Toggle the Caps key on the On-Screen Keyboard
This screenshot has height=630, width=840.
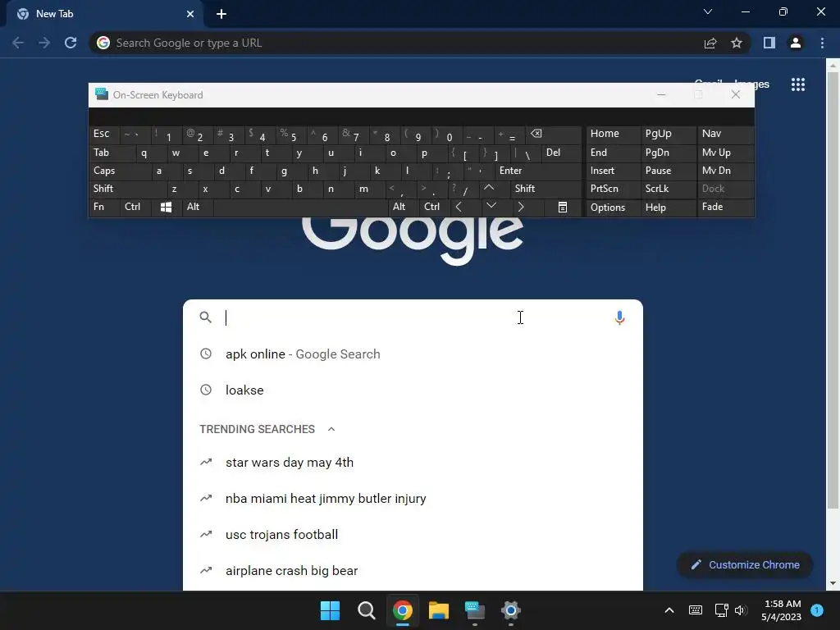(120, 171)
